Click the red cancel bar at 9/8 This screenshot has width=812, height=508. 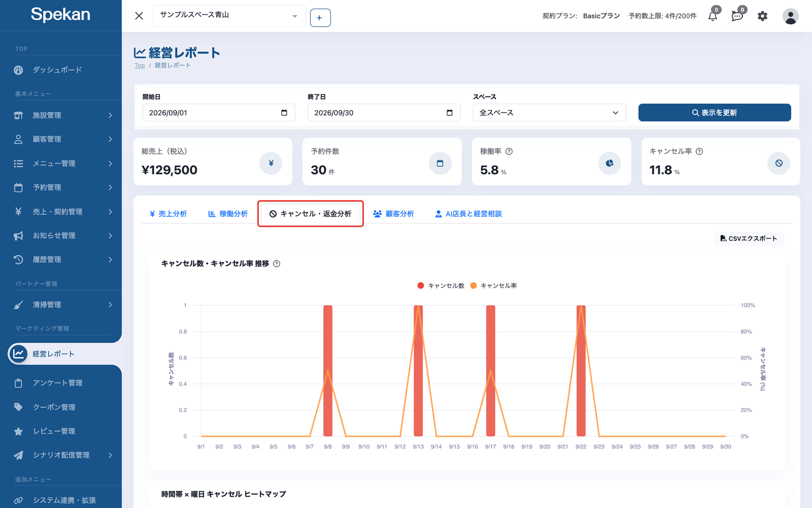[x=328, y=371]
